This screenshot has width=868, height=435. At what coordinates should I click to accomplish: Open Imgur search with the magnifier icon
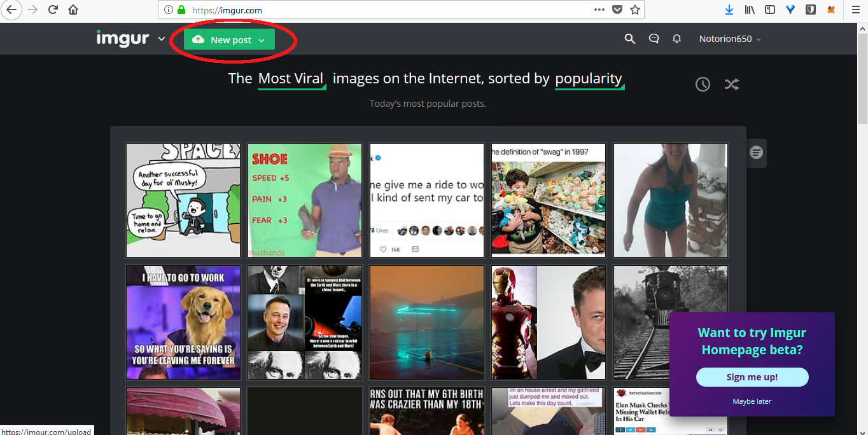(x=629, y=39)
